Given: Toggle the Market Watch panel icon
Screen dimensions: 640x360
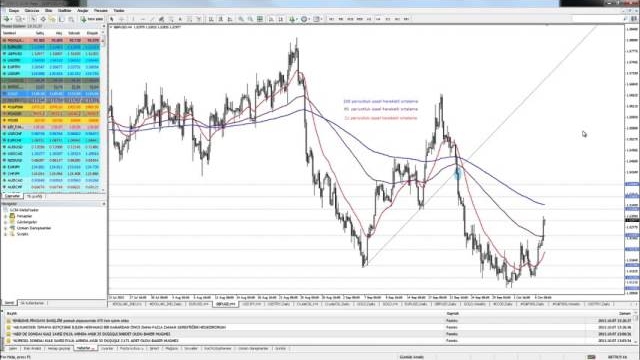Looking at the screenshot, I should 33,19.
